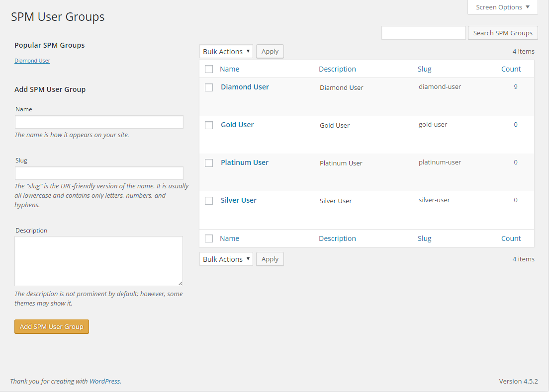
Task: Open the Diamond User group name link
Action: pos(245,87)
